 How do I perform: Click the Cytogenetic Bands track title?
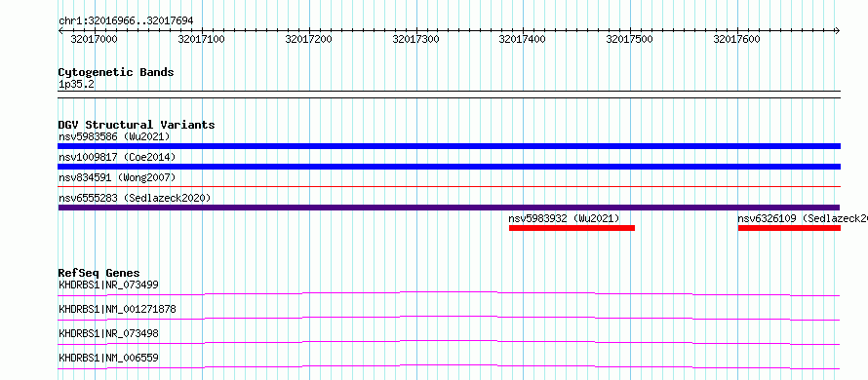(116, 72)
